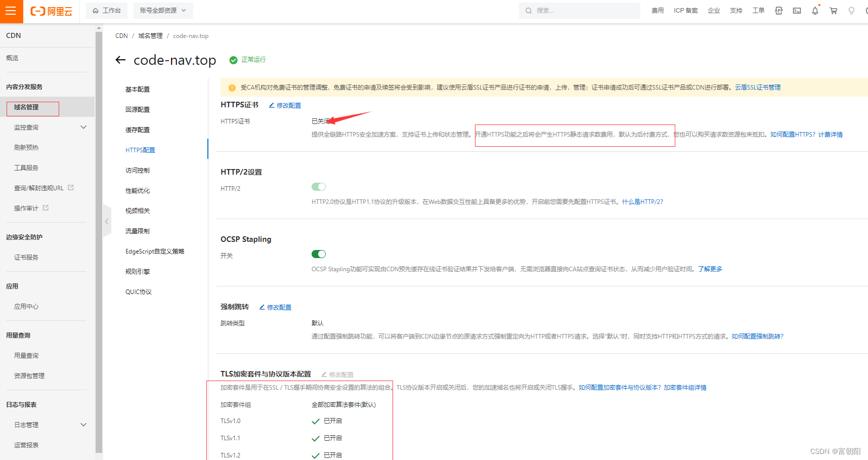Expand the 日志管理 sidebar section
The width and height of the screenshot is (868, 460).
(83, 425)
